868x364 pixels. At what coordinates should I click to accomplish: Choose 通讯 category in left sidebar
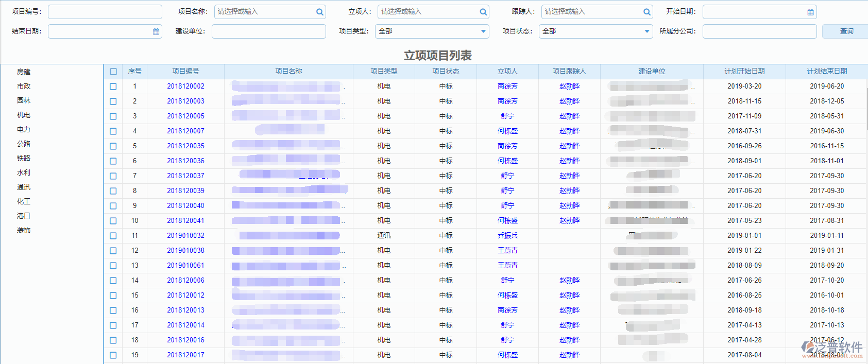coord(24,187)
